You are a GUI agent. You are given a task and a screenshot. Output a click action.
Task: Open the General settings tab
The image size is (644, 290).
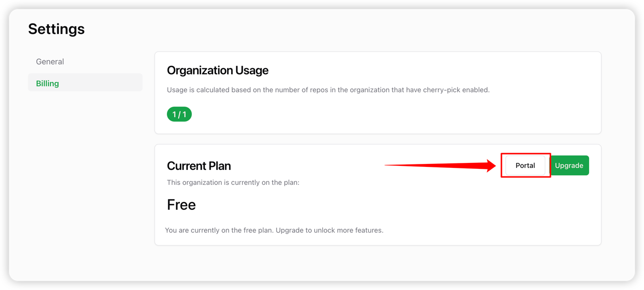[x=50, y=62]
